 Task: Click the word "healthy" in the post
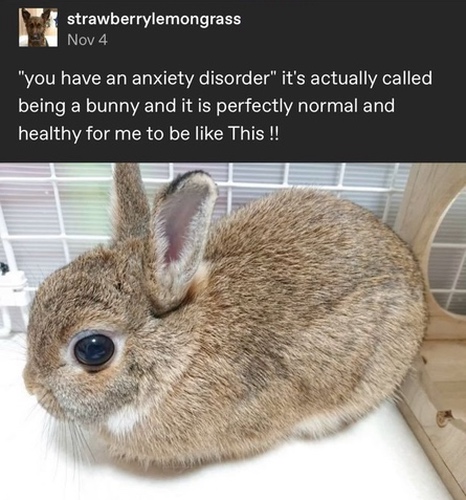(49, 134)
